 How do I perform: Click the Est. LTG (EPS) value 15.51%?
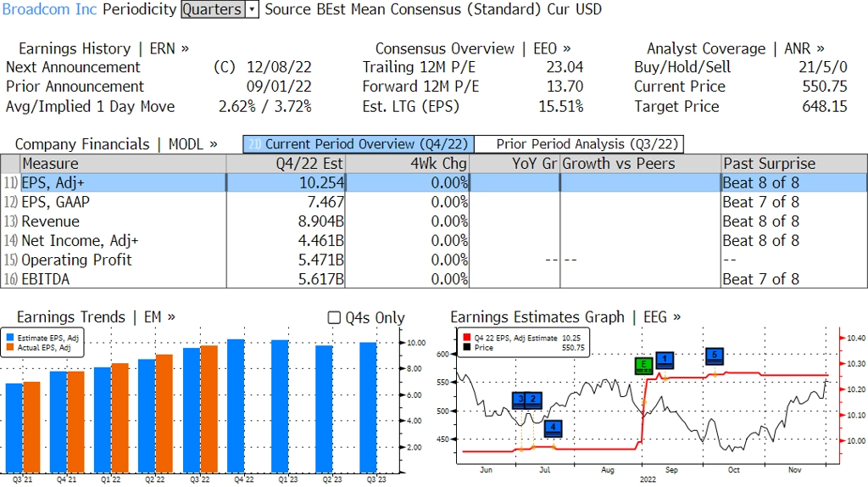tap(561, 106)
